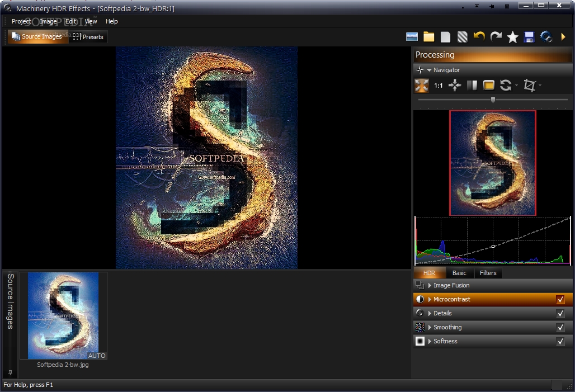Uncheck the Details checkbox
The height and width of the screenshot is (392, 575).
[x=560, y=313]
